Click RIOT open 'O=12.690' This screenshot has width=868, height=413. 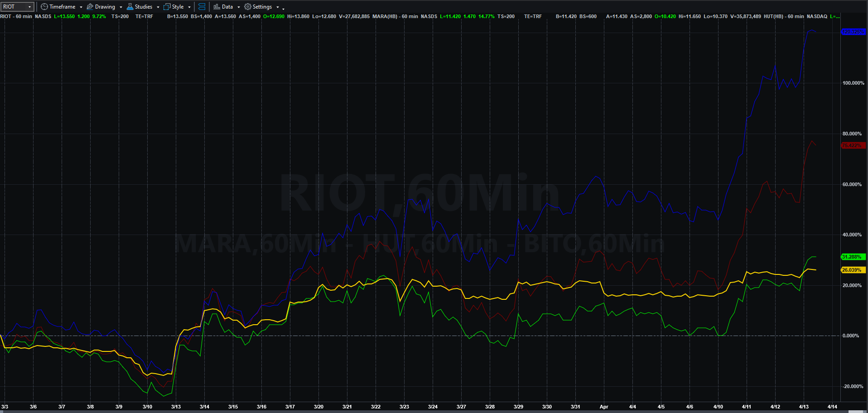tap(274, 16)
